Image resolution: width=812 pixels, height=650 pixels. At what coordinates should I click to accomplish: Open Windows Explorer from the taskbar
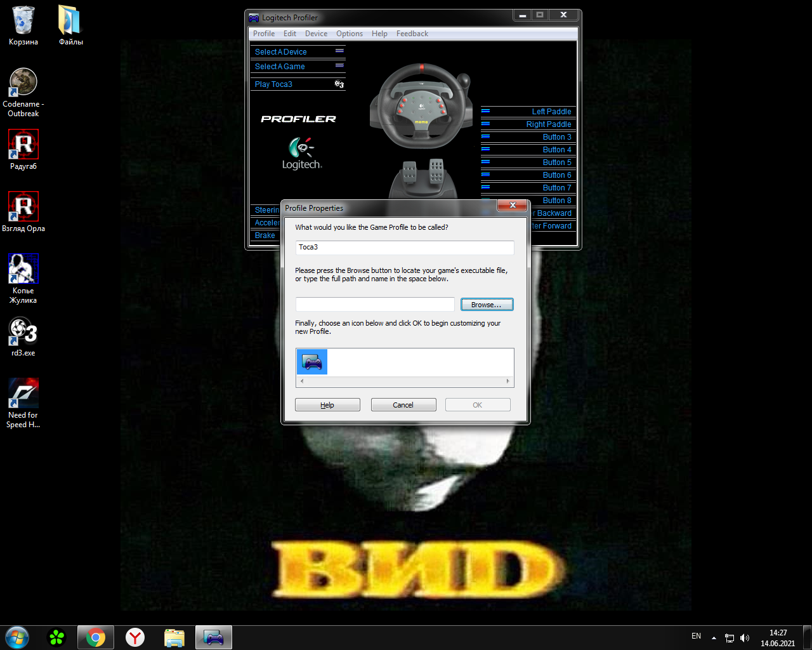[x=174, y=637]
